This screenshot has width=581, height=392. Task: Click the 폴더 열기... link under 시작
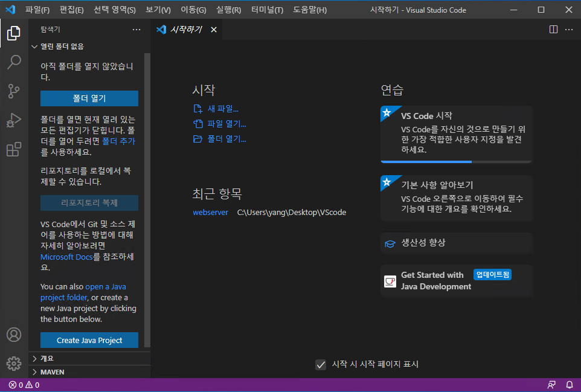point(226,139)
